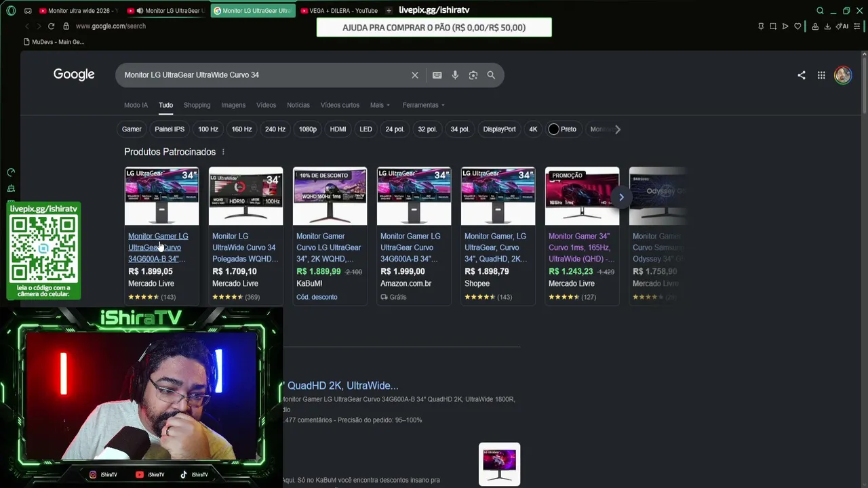Open the Easy Setup sliders icon
868x488 pixels.
pyautogui.click(x=858, y=26)
